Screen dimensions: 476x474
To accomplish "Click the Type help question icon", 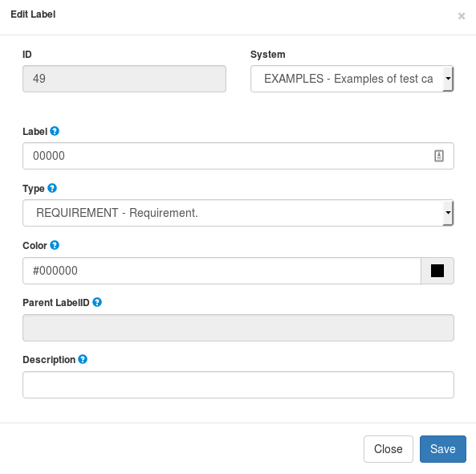I will [x=52, y=188].
